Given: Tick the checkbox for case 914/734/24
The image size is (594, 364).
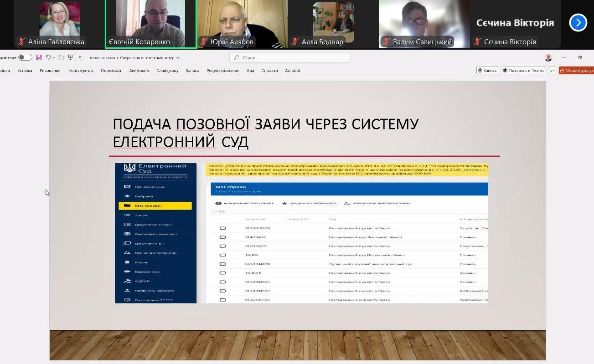Looking at the screenshot, I should coord(223,237).
